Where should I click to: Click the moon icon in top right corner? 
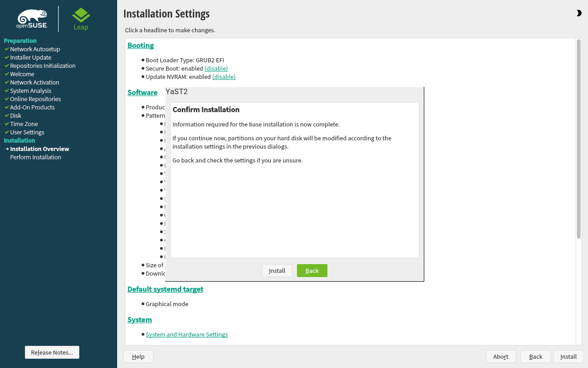pyautogui.click(x=579, y=13)
